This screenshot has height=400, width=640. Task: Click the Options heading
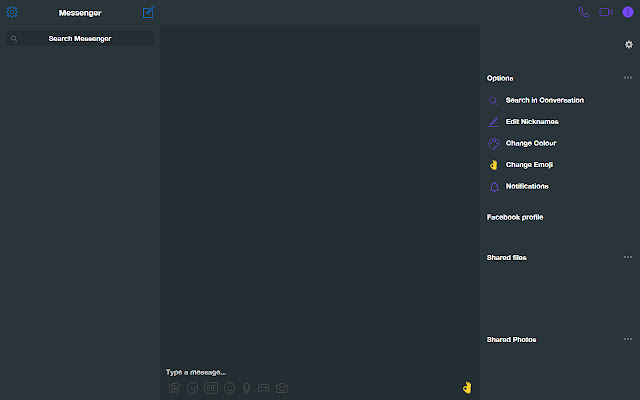pyautogui.click(x=500, y=78)
